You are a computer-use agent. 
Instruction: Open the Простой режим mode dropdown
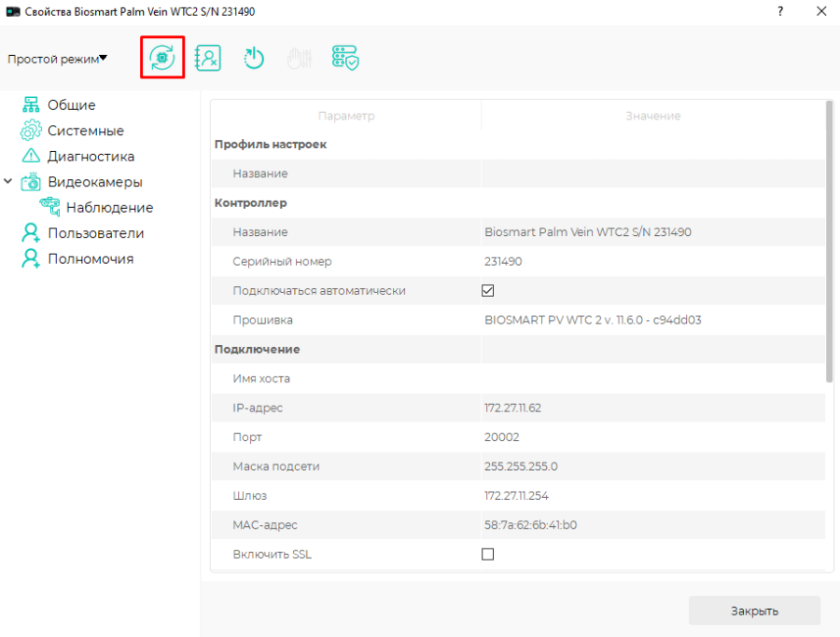[57, 59]
